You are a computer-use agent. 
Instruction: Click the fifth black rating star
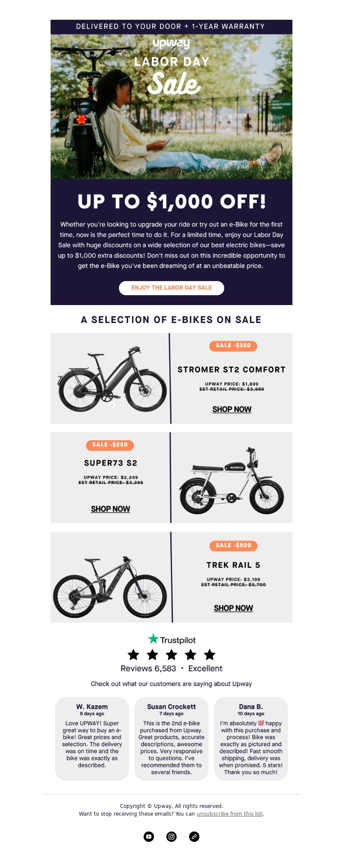pos(210,654)
